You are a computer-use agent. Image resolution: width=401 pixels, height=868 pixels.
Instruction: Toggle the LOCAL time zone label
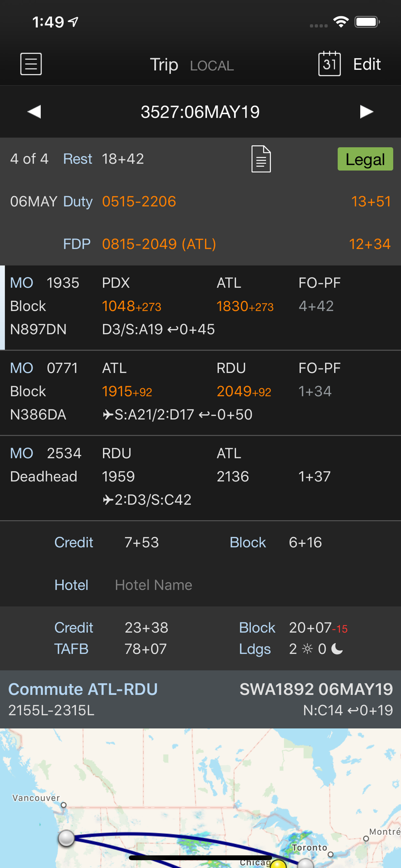click(212, 66)
